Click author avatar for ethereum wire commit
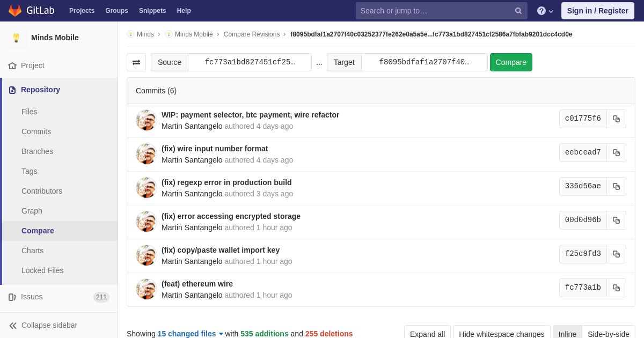This screenshot has height=338, width=644. [146, 289]
